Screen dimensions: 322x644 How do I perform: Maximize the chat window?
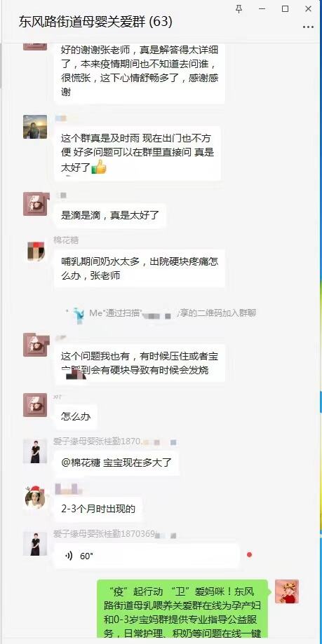pos(285,8)
